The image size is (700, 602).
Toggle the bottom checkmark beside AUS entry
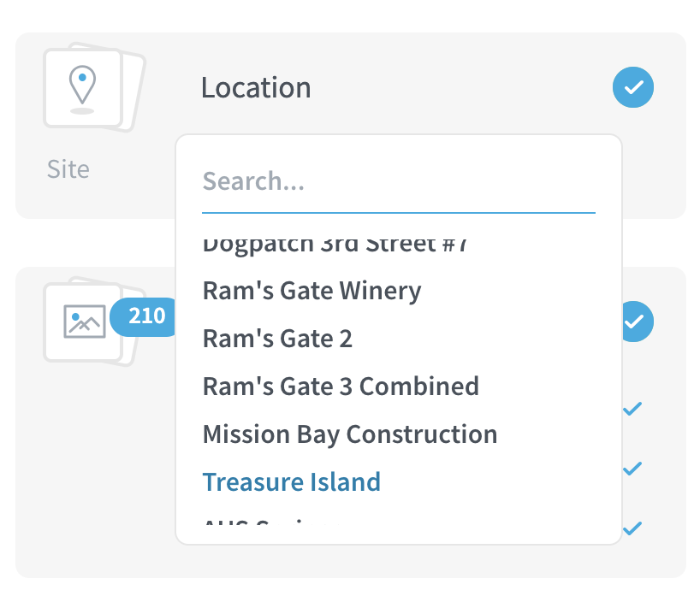click(x=632, y=528)
